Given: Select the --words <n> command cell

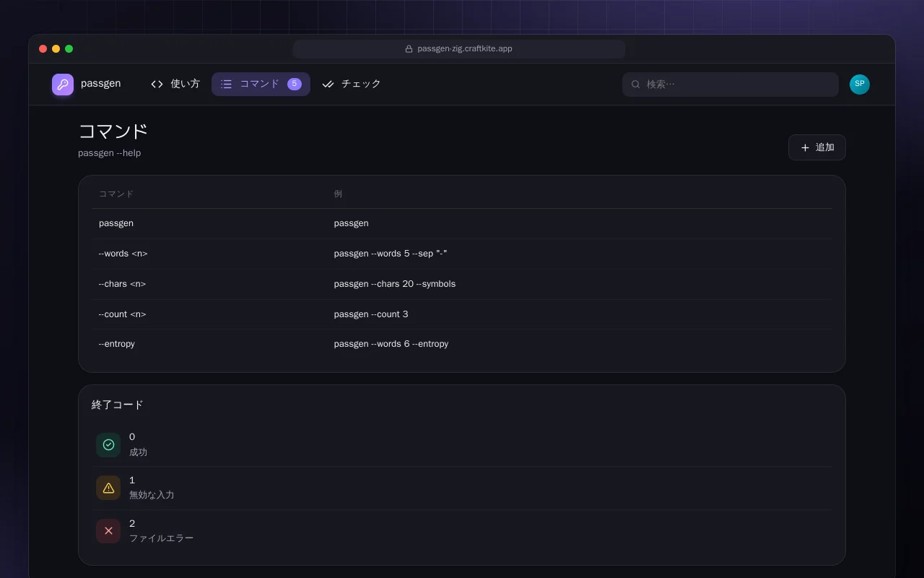Looking at the screenshot, I should click(123, 254).
